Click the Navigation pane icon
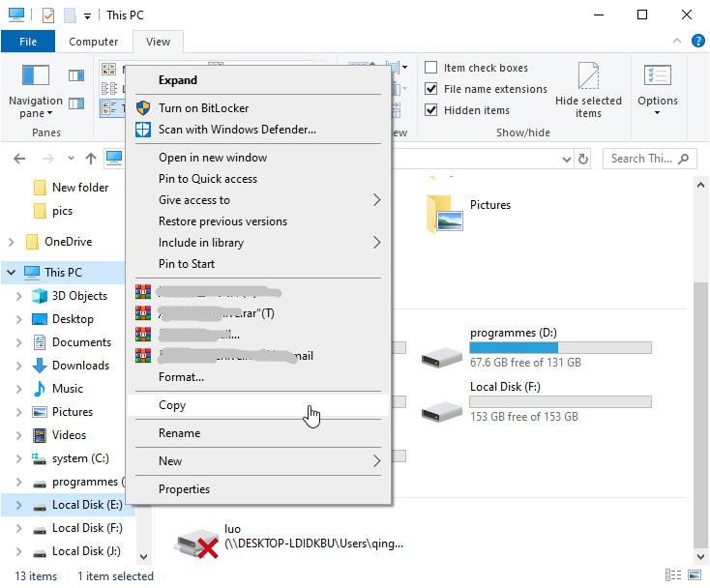 pyautogui.click(x=36, y=75)
